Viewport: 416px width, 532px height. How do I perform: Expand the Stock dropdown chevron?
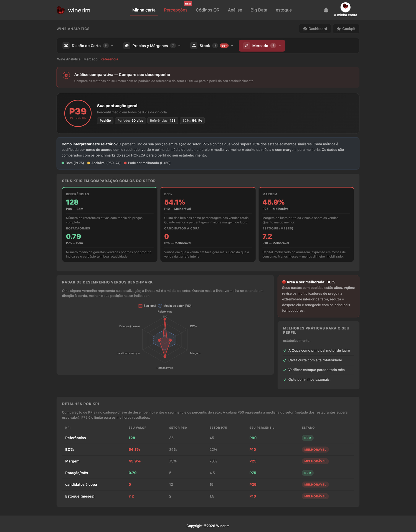tap(232, 46)
